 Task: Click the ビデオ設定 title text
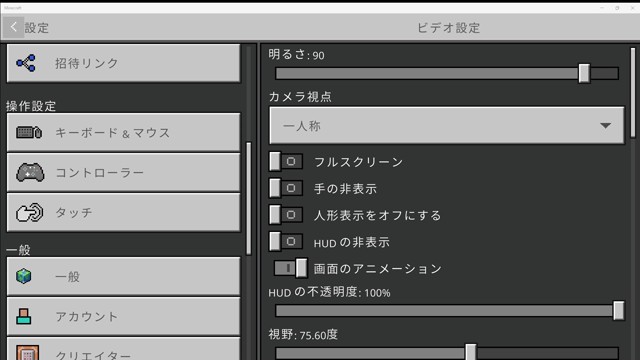coord(448,28)
